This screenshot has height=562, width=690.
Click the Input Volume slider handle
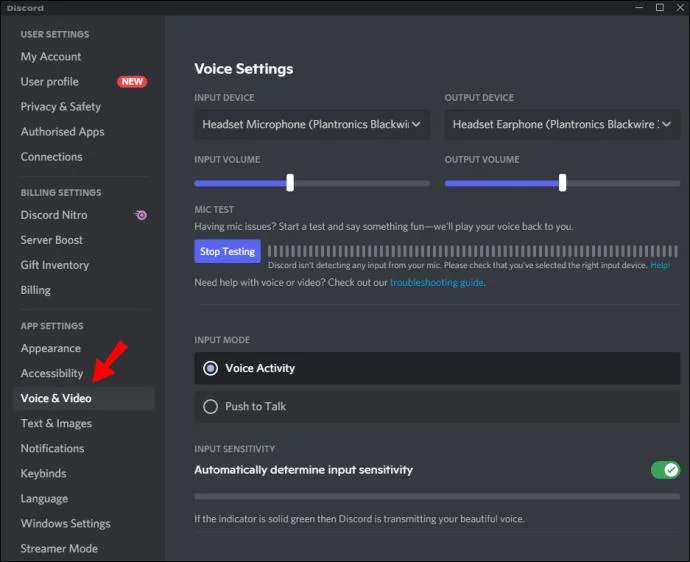tap(290, 183)
